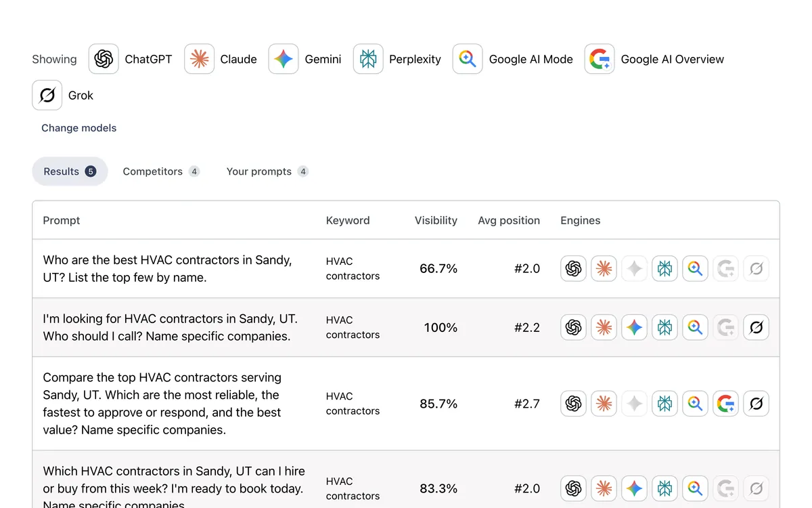The width and height of the screenshot is (812, 508).
Task: Click Perplexity icon in 83.3% visibility row
Action: pyautogui.click(x=665, y=488)
